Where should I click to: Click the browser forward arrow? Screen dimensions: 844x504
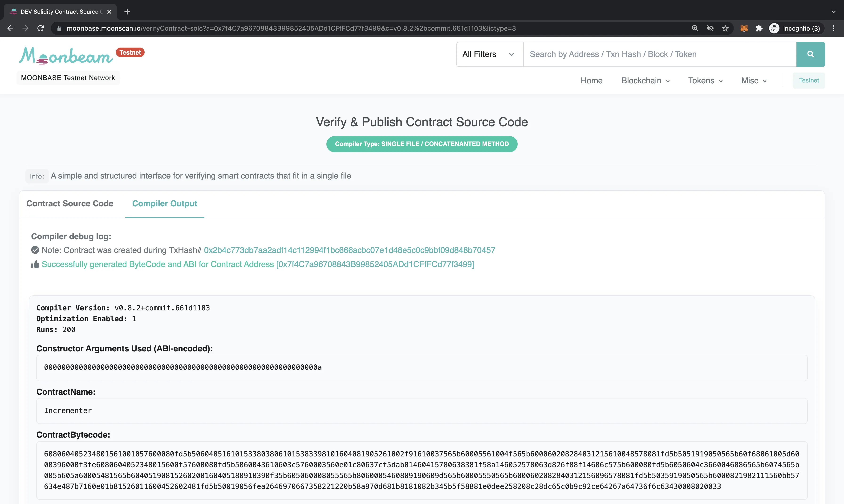tap(25, 28)
